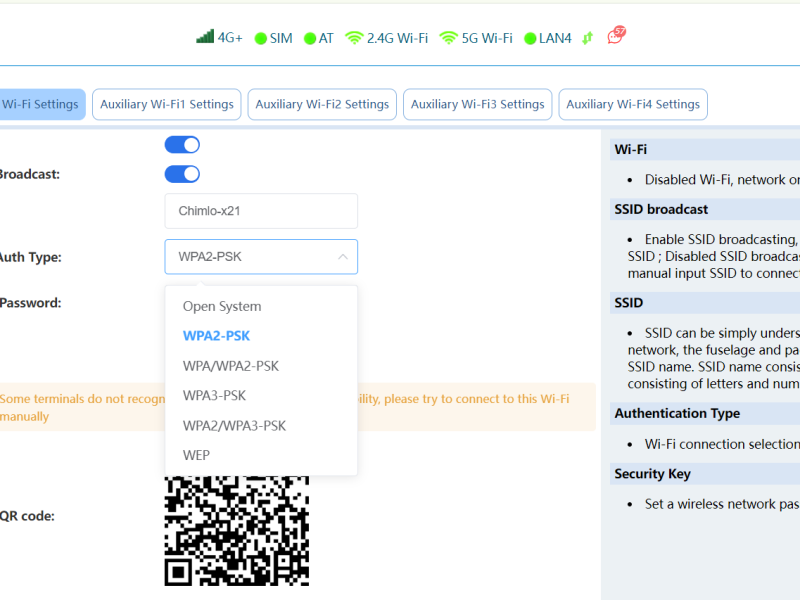Click the green data transfer arrows icon
The image size is (800, 600).
click(587, 38)
